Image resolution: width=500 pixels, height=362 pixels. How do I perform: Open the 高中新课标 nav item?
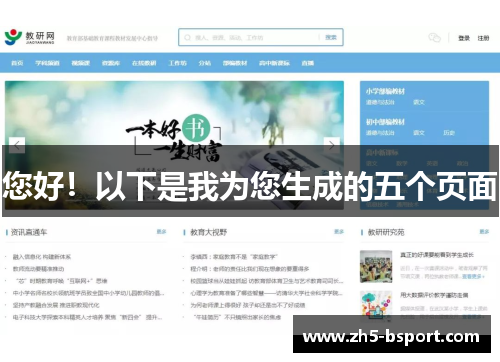point(274,63)
